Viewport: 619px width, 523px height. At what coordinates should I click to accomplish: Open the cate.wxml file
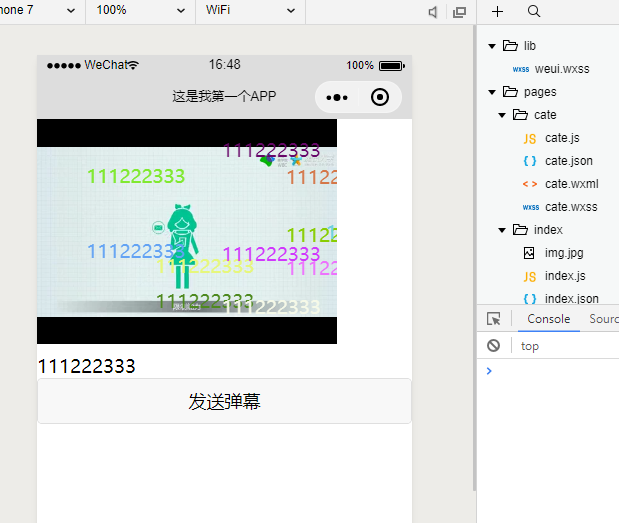(x=571, y=184)
